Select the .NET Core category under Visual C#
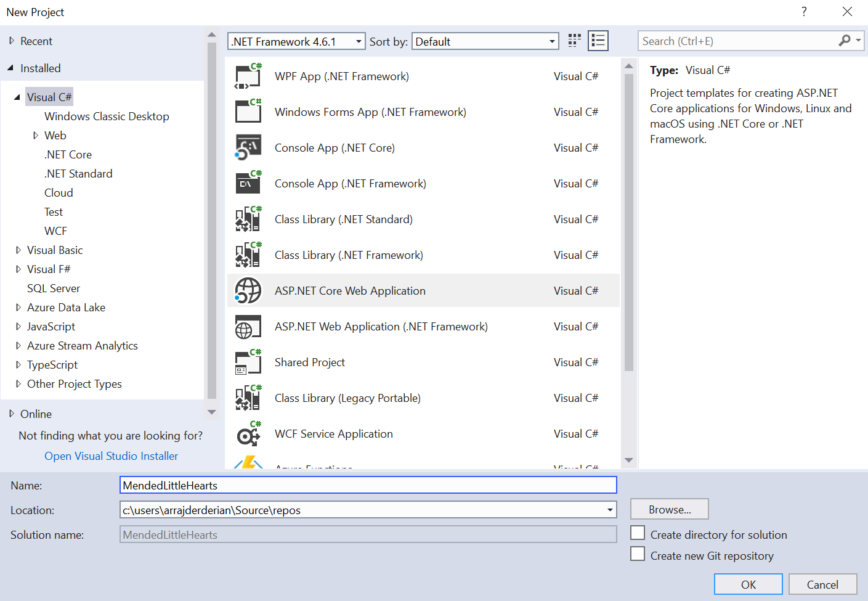 tap(68, 154)
